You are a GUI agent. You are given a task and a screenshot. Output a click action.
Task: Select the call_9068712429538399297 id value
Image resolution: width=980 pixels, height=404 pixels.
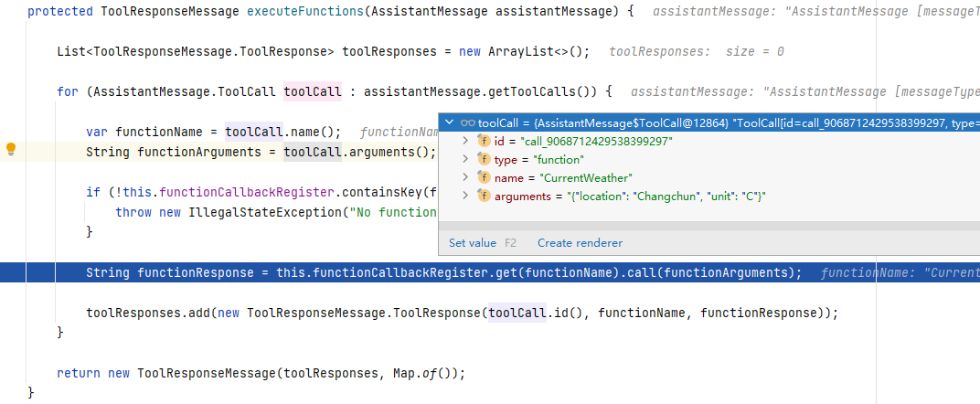click(x=596, y=141)
